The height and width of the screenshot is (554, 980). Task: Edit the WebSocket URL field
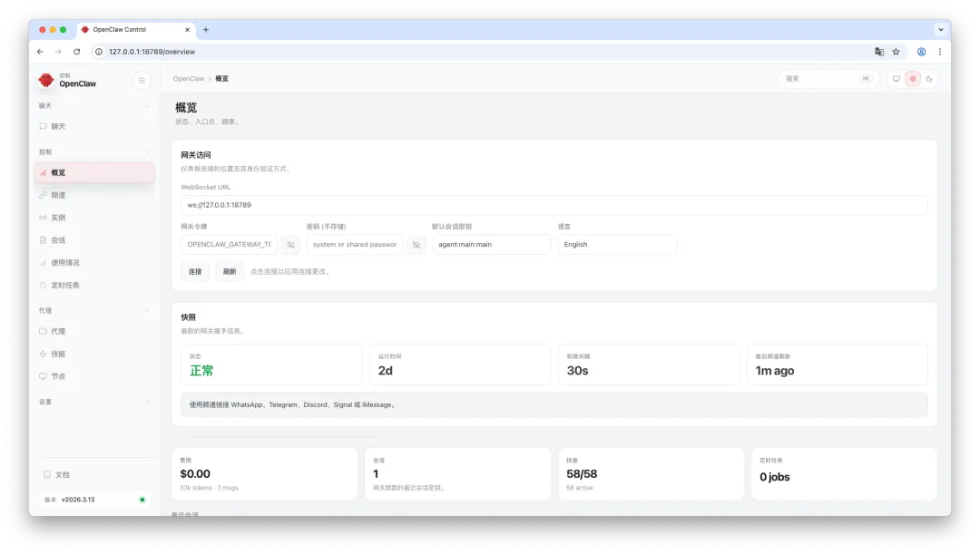pos(554,205)
